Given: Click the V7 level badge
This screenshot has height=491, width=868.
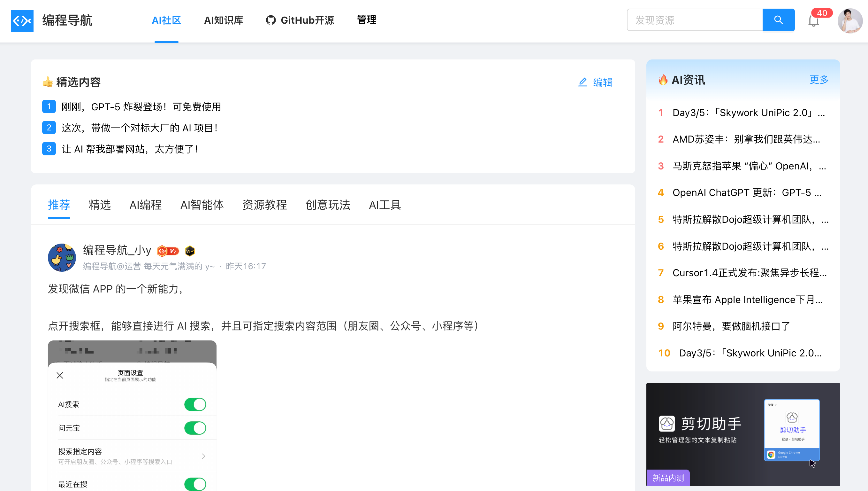Looking at the screenshot, I should [168, 251].
